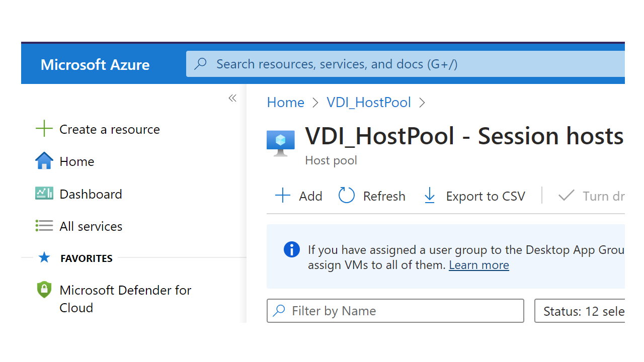The height and width of the screenshot is (362, 644).
Task: Click the Favorites star icon
Action: [x=44, y=258]
